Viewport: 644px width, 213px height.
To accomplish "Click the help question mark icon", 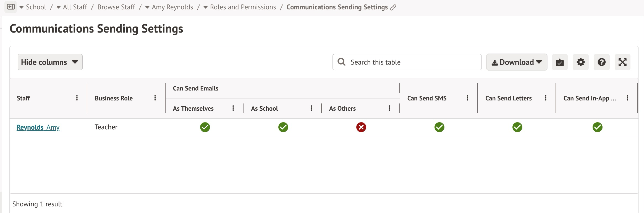I will tap(601, 62).
